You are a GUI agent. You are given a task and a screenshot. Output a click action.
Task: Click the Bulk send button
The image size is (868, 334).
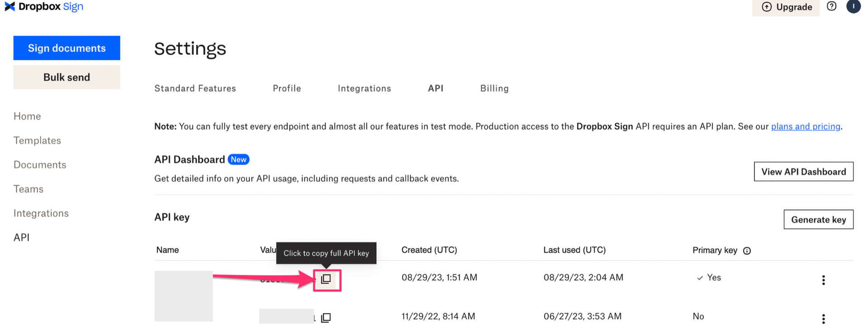point(67,77)
